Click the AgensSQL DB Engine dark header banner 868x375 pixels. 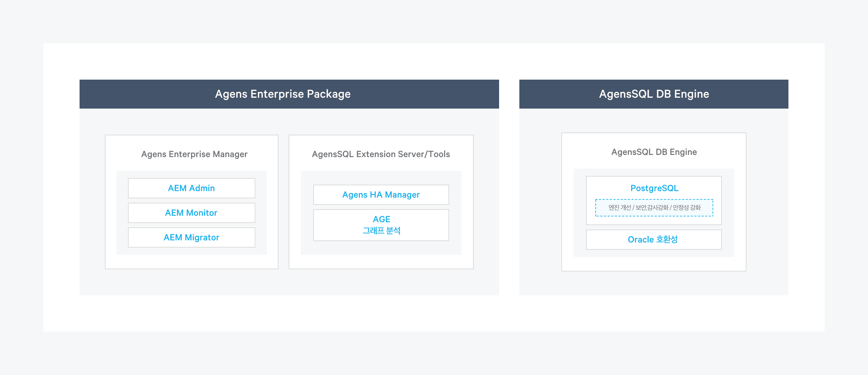[654, 94]
